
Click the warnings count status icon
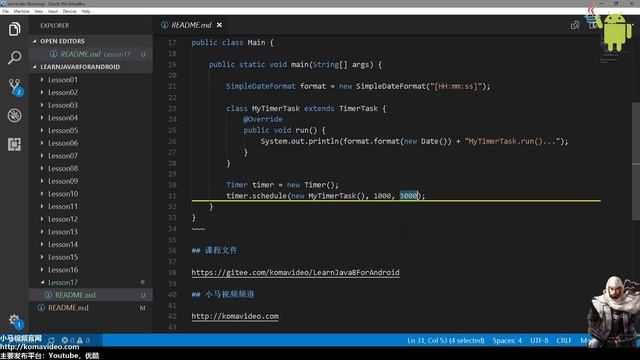(x=83, y=340)
